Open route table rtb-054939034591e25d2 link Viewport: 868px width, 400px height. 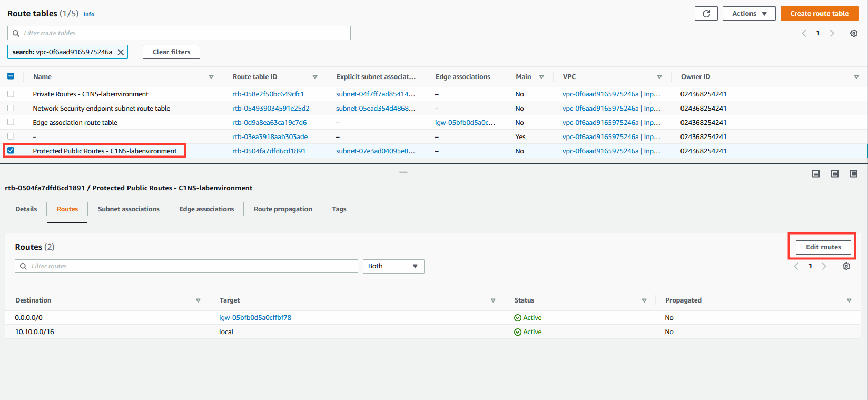tap(271, 109)
